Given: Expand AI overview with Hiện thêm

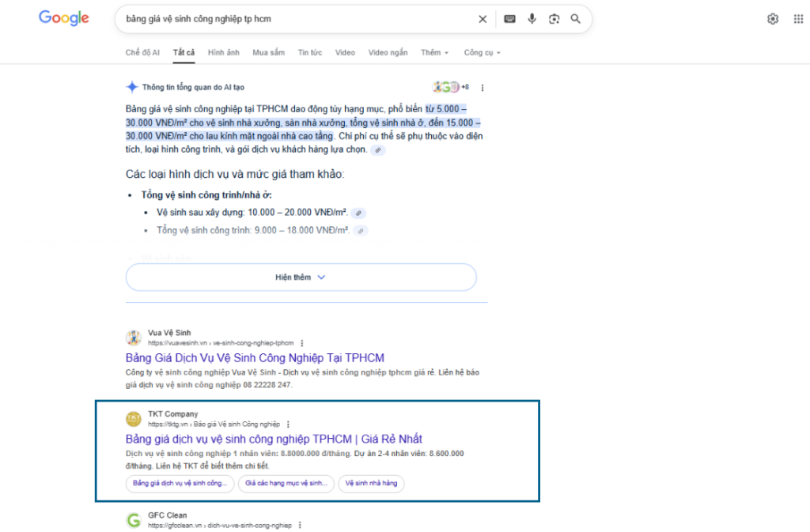Looking at the screenshot, I should click(x=301, y=277).
